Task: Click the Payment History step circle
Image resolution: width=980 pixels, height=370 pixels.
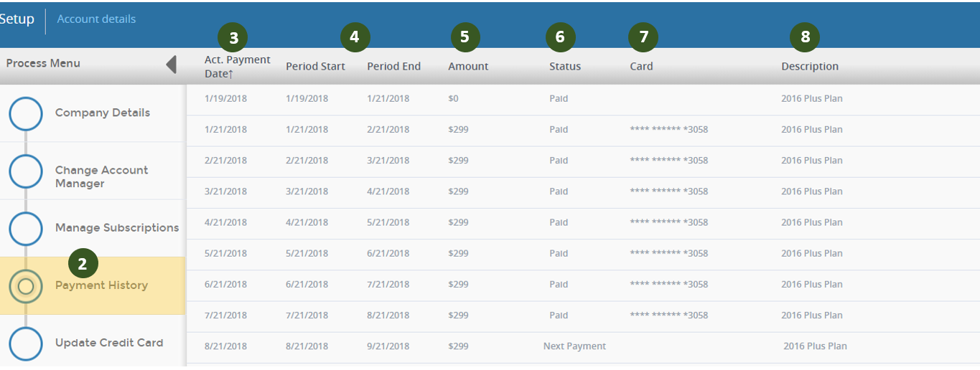Action: 26,286
